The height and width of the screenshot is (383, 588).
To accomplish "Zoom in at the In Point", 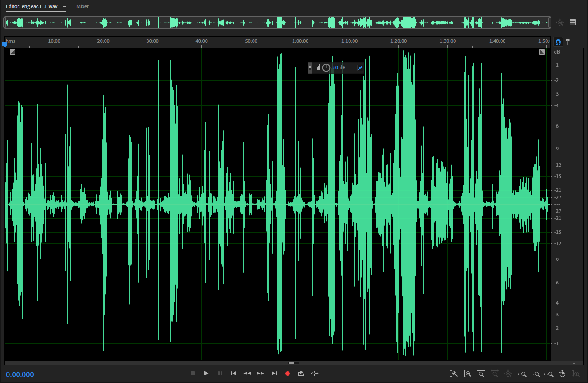I will coord(522,374).
